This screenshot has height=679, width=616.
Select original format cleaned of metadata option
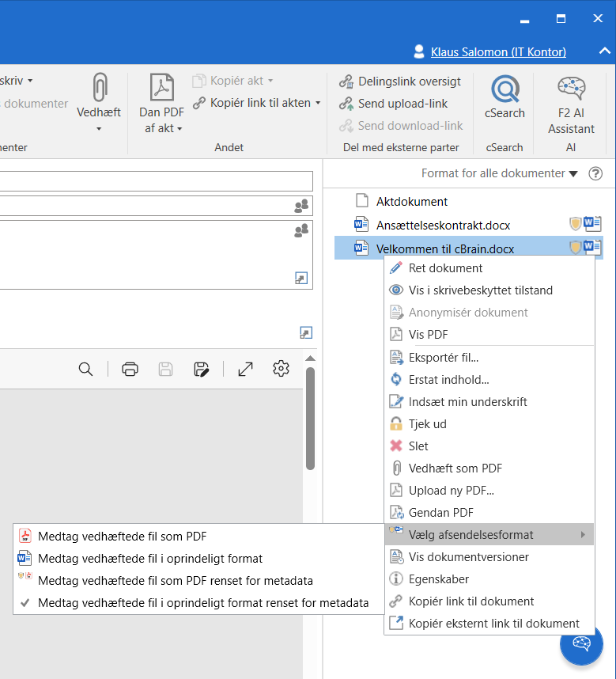click(203, 603)
